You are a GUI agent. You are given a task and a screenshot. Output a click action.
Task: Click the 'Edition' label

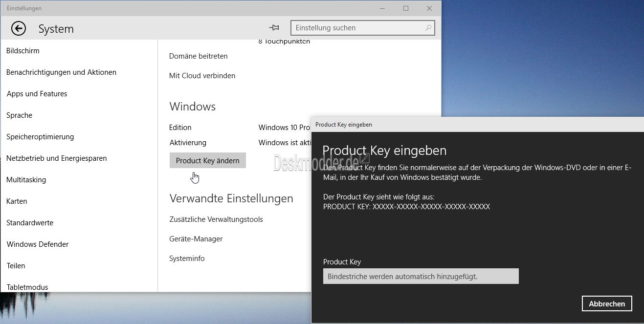click(180, 128)
